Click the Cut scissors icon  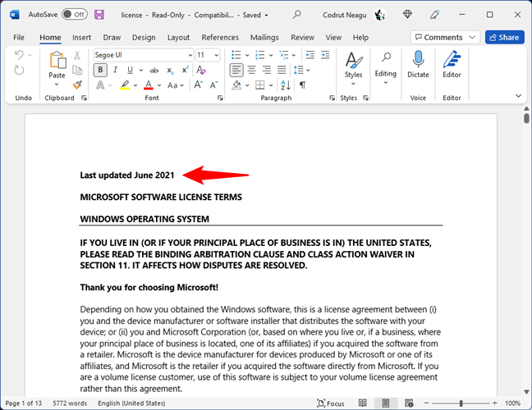click(77, 55)
